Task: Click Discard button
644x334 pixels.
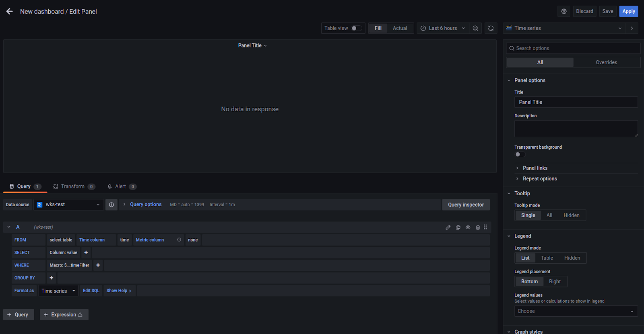Action: [x=584, y=11]
